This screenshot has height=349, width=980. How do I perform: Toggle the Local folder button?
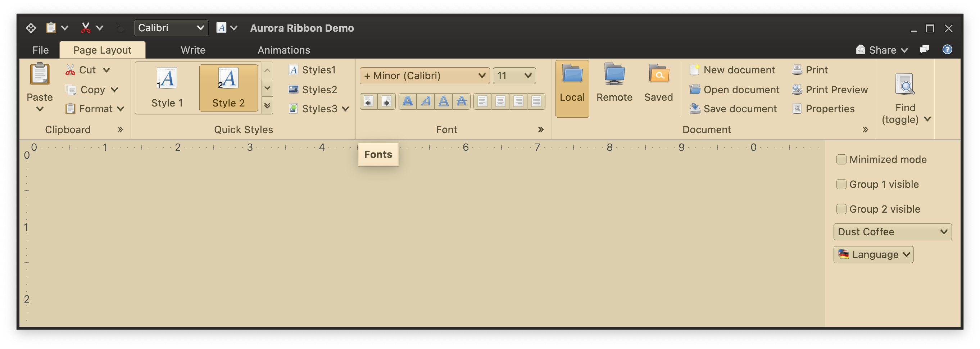(572, 88)
